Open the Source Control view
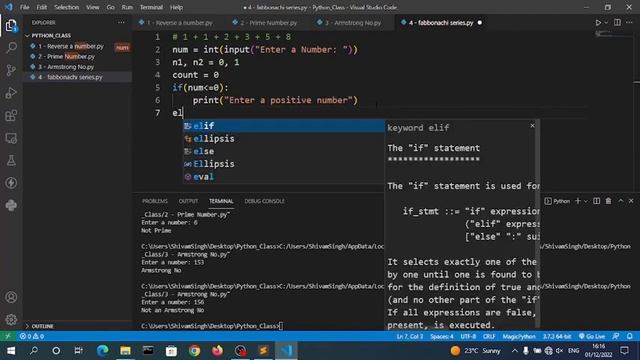Image resolution: width=640 pixels, height=360 pixels. coord(11,70)
